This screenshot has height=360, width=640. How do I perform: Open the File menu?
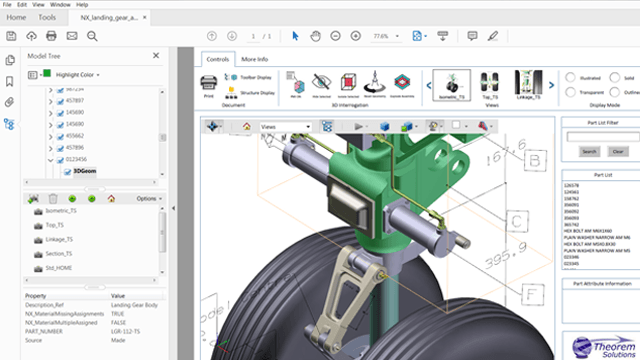click(7, 4)
